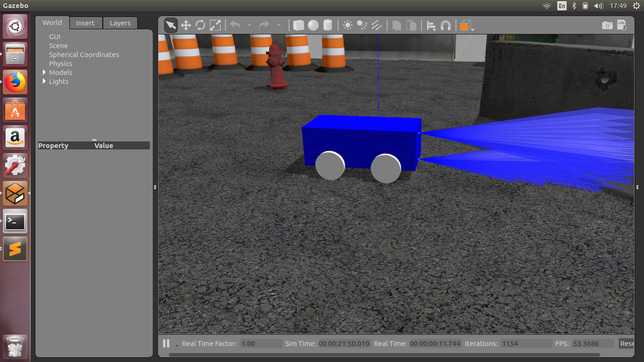Insert a box shape into the scene
This screenshot has width=644, height=362.
[298, 25]
